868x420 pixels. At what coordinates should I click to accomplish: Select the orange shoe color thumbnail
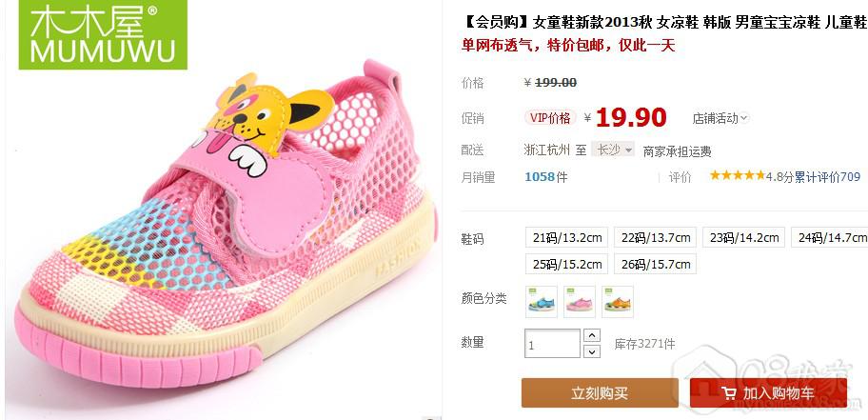618,302
